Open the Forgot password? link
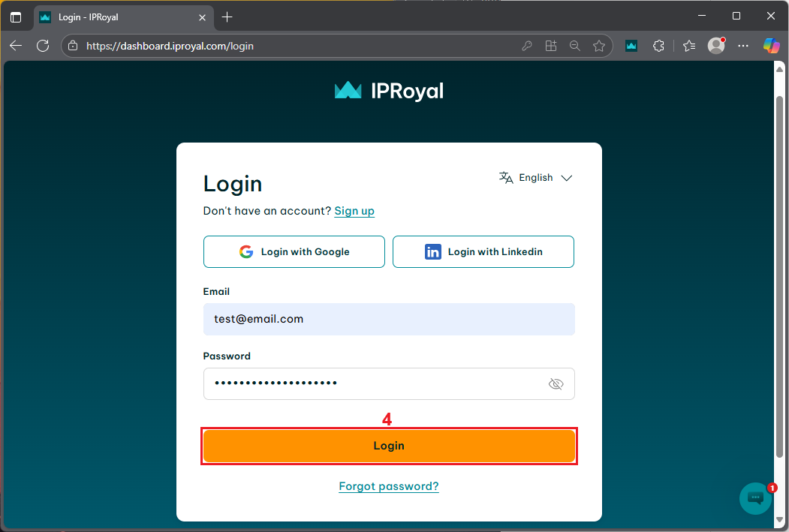 [389, 486]
